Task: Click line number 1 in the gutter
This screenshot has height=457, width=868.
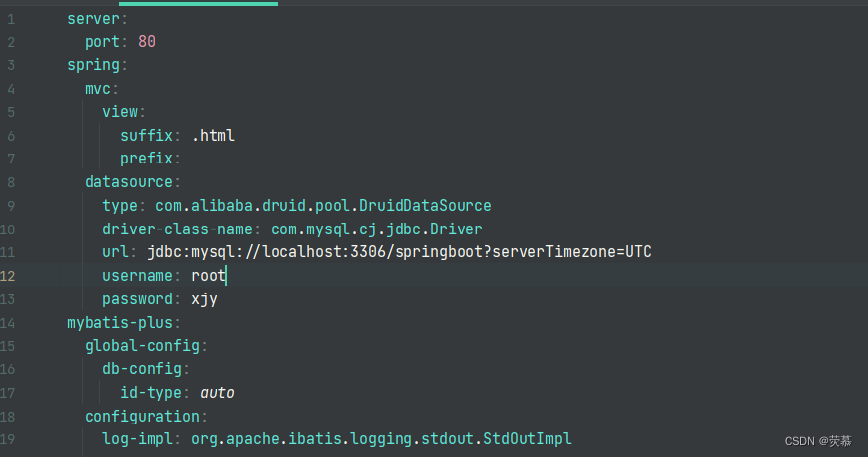Action: point(11,20)
